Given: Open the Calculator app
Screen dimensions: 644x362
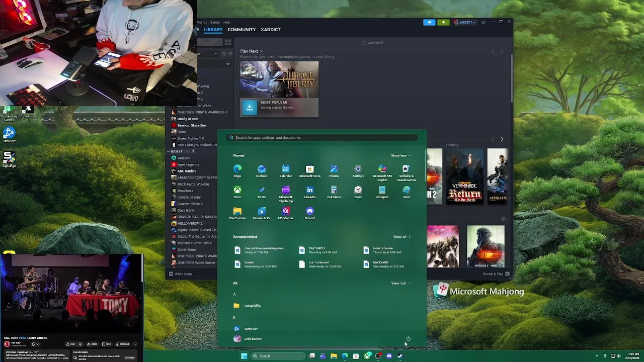Looking at the screenshot, I should click(334, 192).
